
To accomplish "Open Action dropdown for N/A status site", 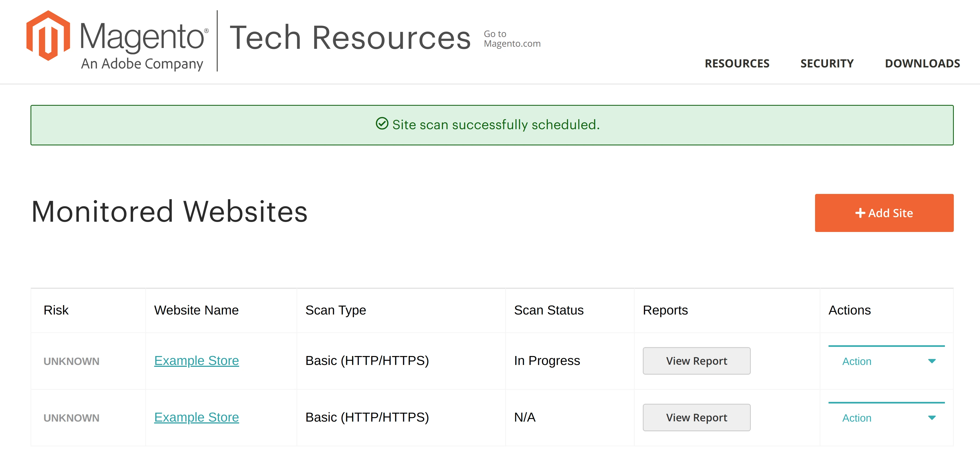I will [886, 418].
